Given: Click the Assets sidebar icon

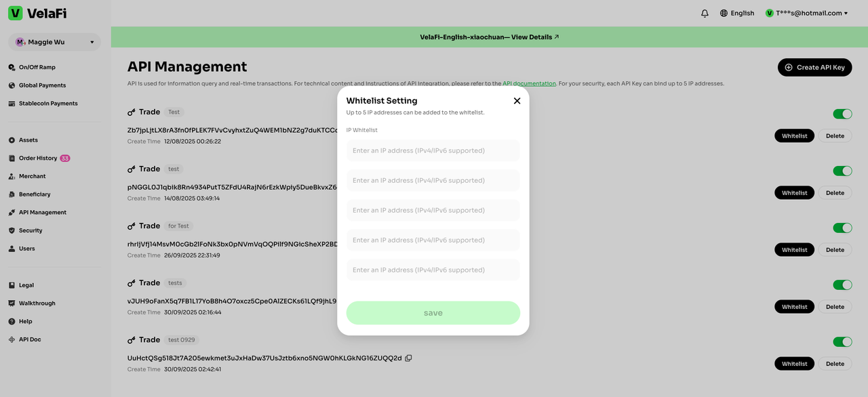Looking at the screenshot, I should (x=12, y=140).
